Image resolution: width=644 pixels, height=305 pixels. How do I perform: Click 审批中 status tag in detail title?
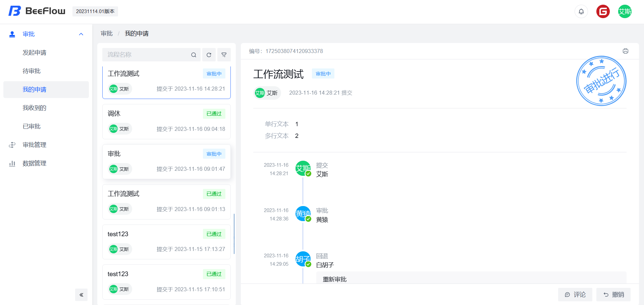coord(323,74)
